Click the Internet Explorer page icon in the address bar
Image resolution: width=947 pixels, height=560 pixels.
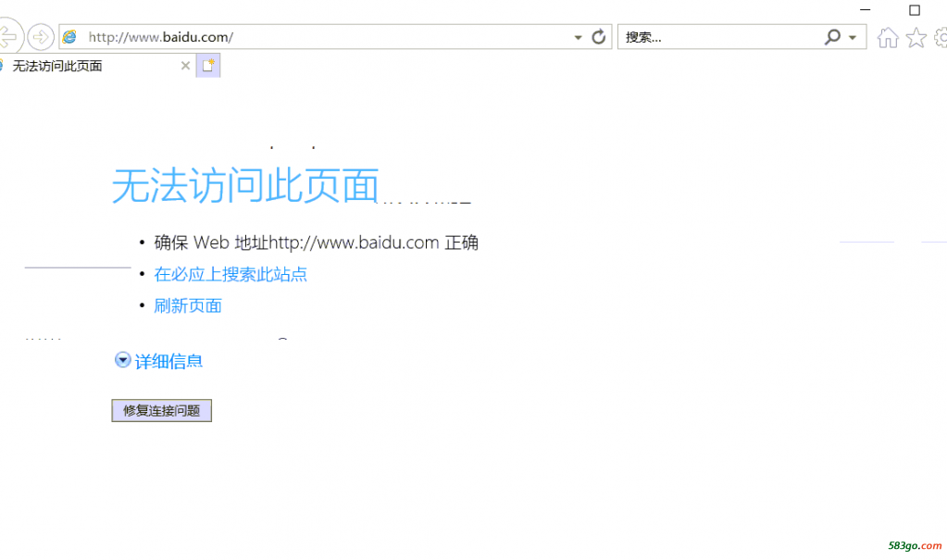70,37
